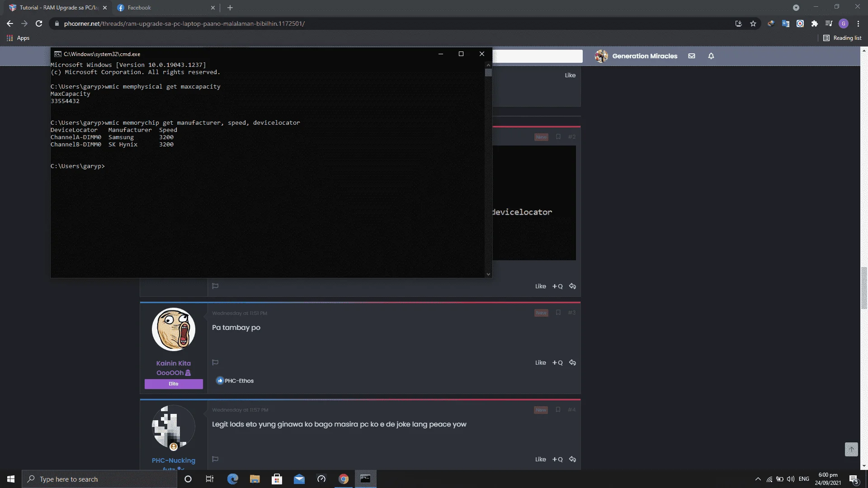This screenshot has width=868, height=488.
Task: Report the "Legit lods" post
Action: coord(215,459)
